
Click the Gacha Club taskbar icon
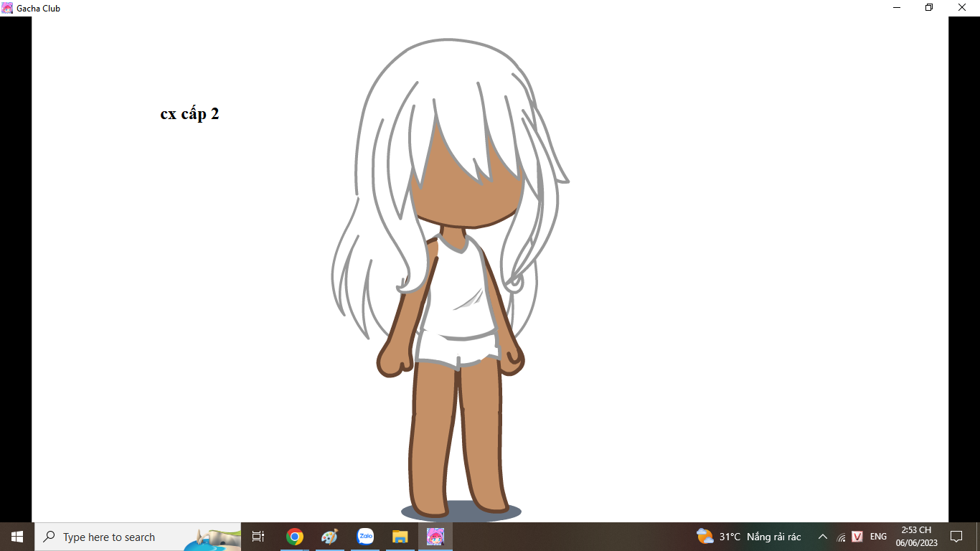pos(435,537)
